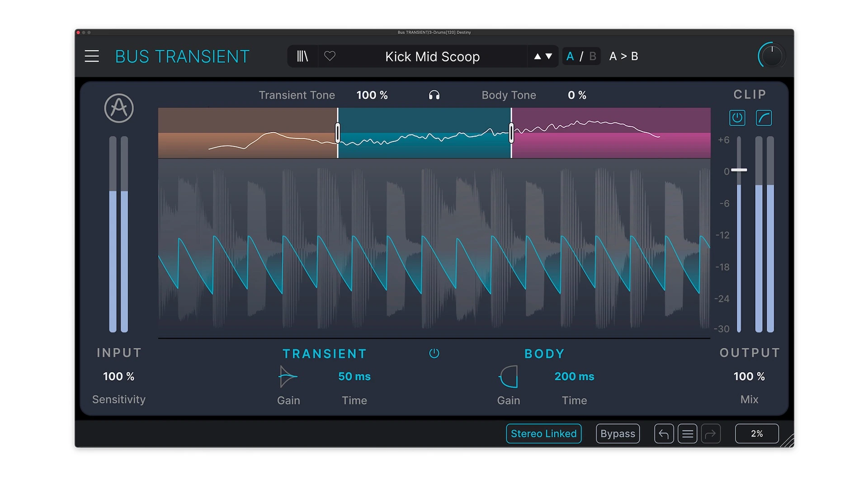868x482 pixels.
Task: Toggle Stereo Linked mode
Action: tap(543, 434)
